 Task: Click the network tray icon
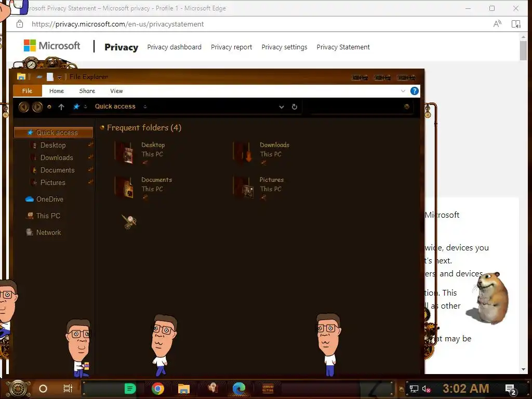[414, 389]
